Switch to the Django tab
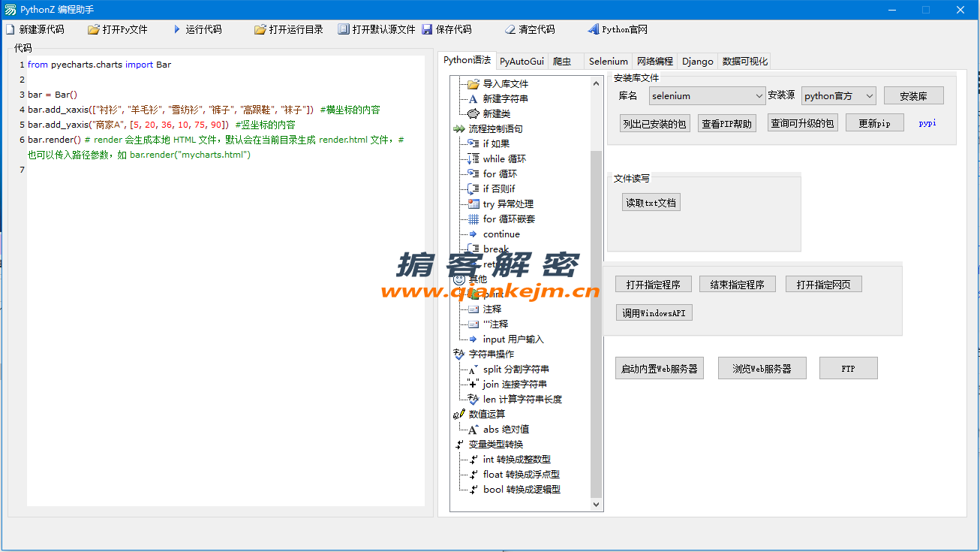The image size is (980, 552). point(698,62)
